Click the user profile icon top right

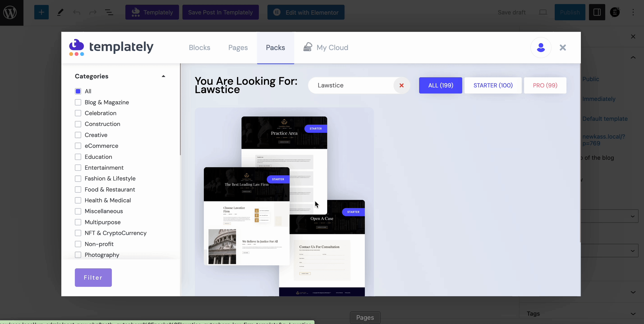(x=541, y=47)
